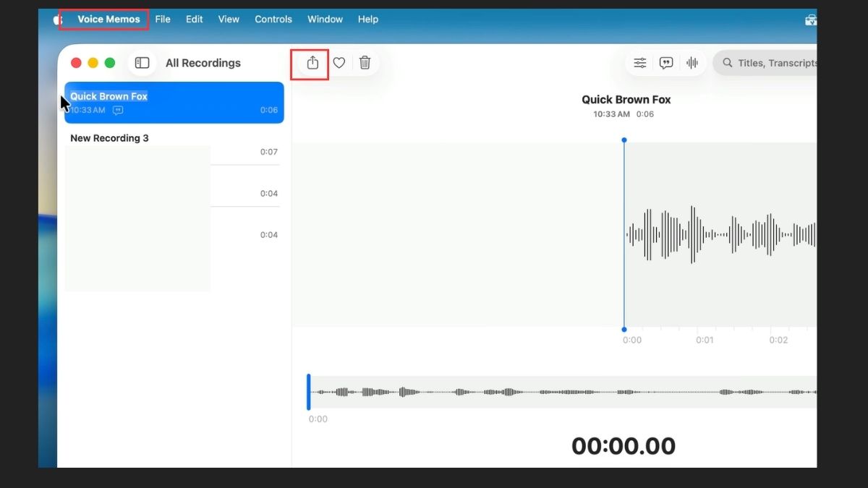Click the overview waveform strip to seek

click(x=563, y=392)
